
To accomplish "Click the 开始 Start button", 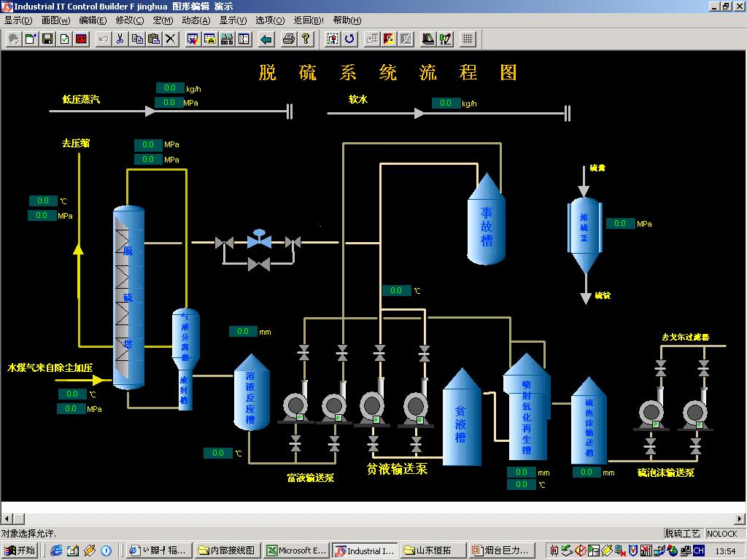I will (x=20, y=551).
